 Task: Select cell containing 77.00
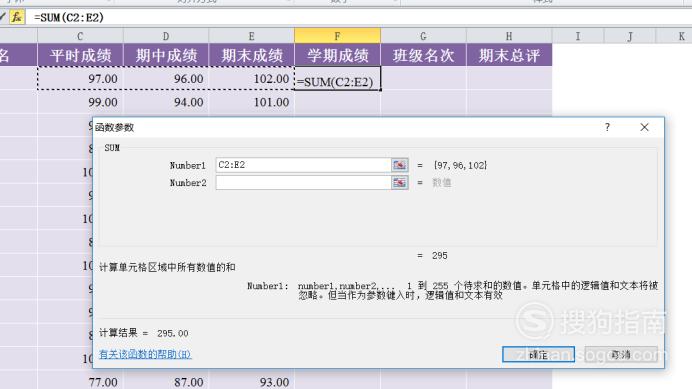coord(80,381)
